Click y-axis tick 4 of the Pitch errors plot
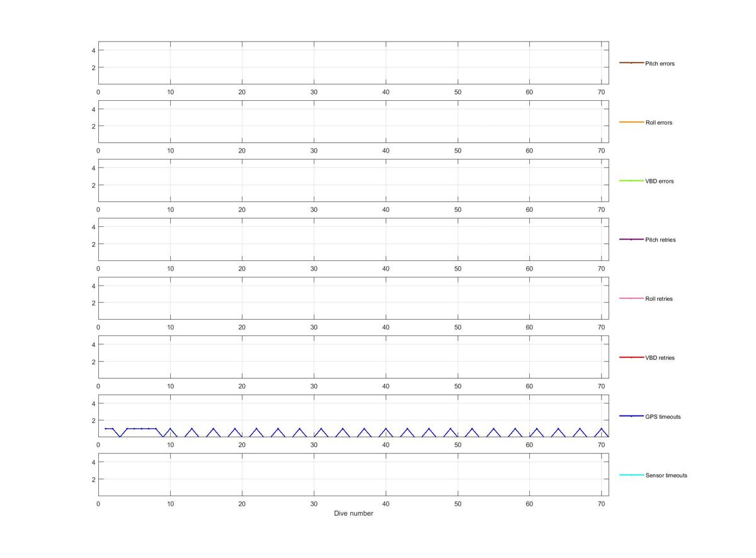 93,50
